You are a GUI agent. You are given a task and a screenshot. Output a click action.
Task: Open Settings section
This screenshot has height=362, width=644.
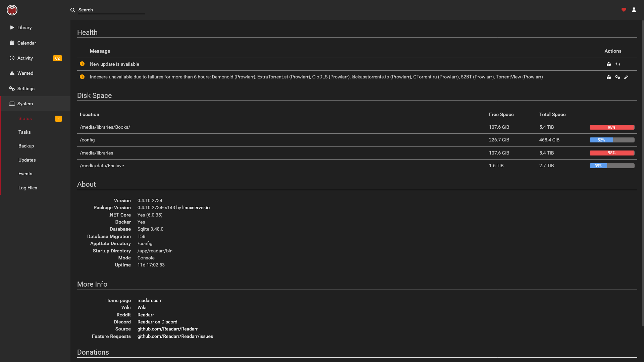35,88
